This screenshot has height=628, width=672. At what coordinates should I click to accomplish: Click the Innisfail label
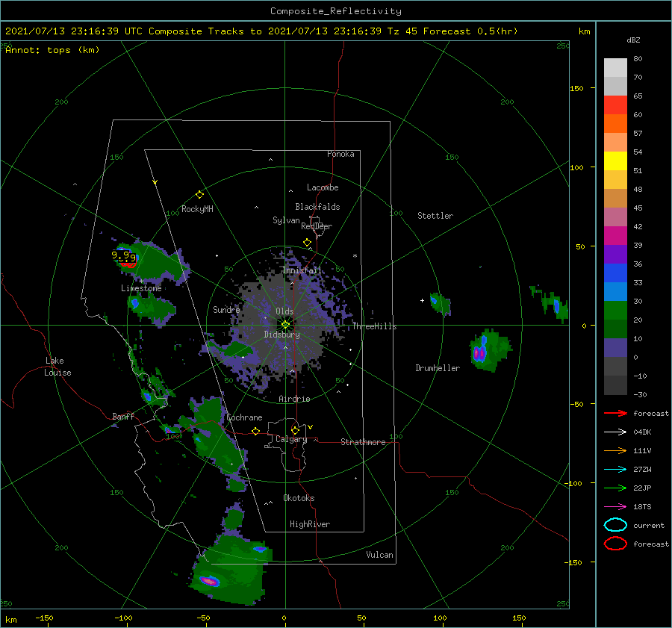click(x=302, y=270)
